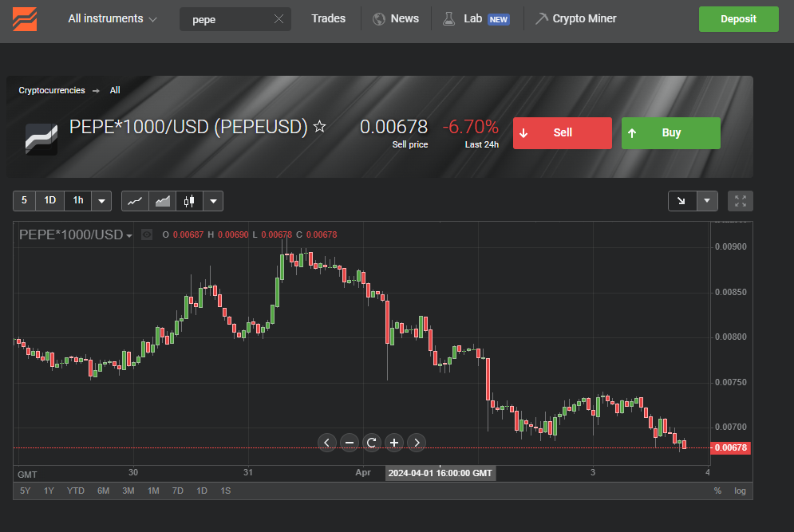Open fullscreen chart mode
The image size is (794, 532).
[741, 201]
